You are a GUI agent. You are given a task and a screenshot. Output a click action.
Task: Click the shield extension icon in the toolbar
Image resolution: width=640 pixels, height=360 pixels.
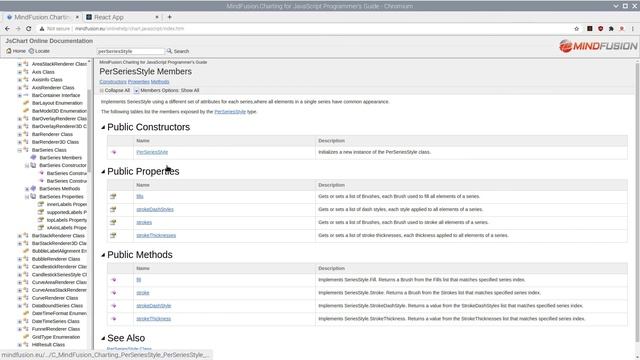(600, 29)
